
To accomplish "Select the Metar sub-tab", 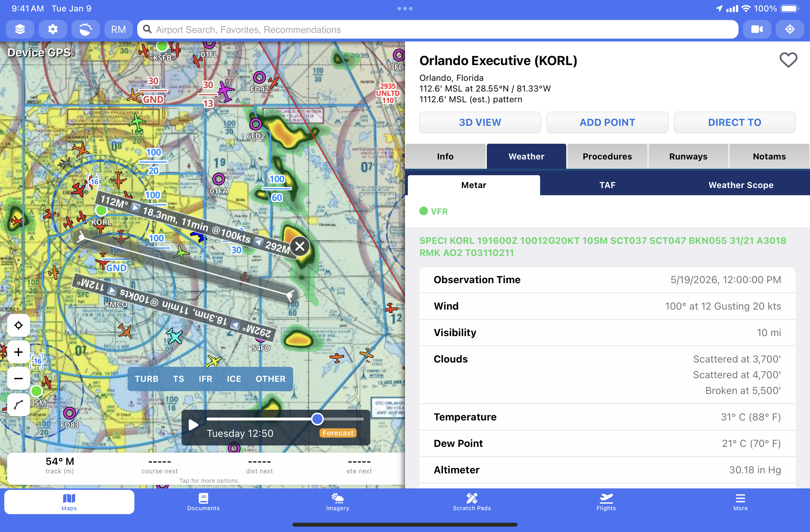I will pyautogui.click(x=474, y=185).
